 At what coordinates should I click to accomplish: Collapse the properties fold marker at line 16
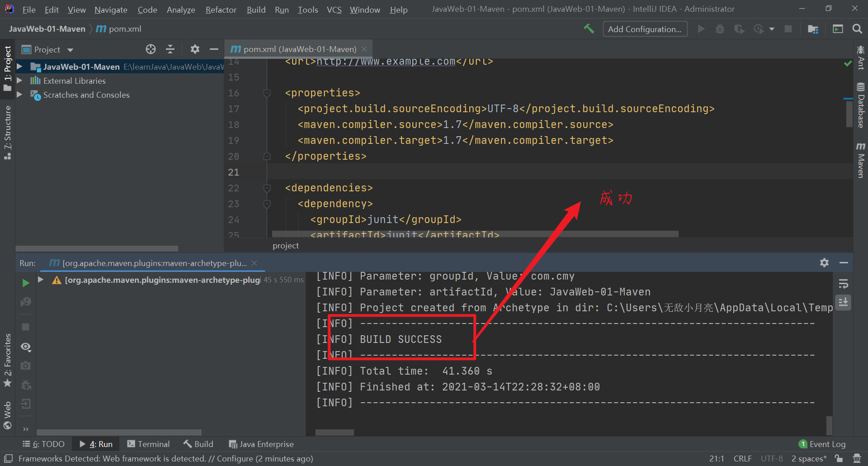tap(267, 93)
